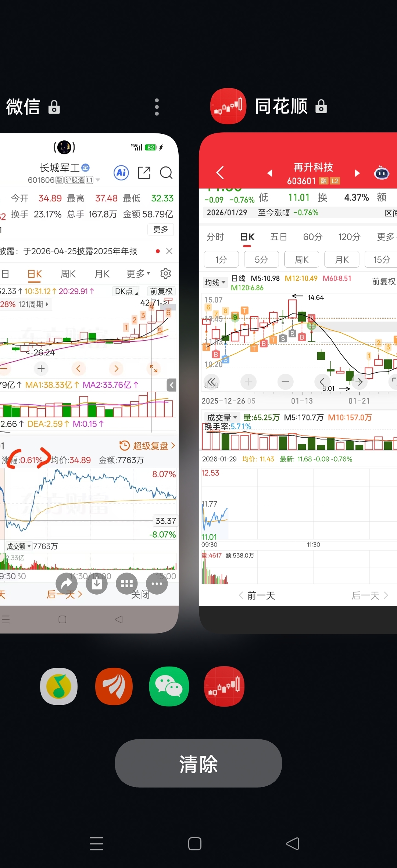Viewport: 397px width, 868px height.
Task: Open the 均线 indicator dropdown
Action: click(x=215, y=282)
